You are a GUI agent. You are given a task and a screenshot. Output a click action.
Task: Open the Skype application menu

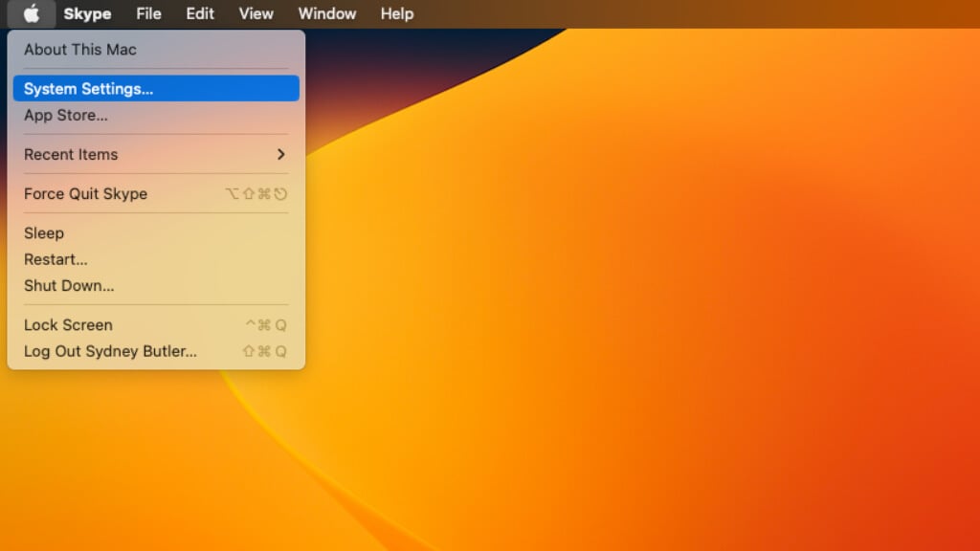point(87,13)
